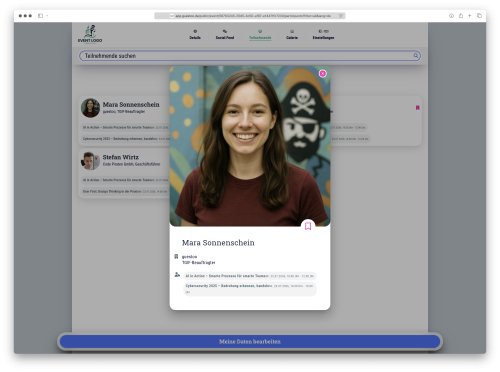This screenshot has width=500, height=372.
Task: Open the Details tab
Action: pos(195,35)
